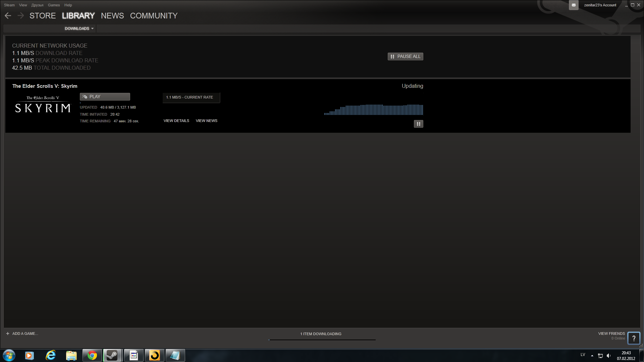Open the volume tray icon

point(608,356)
